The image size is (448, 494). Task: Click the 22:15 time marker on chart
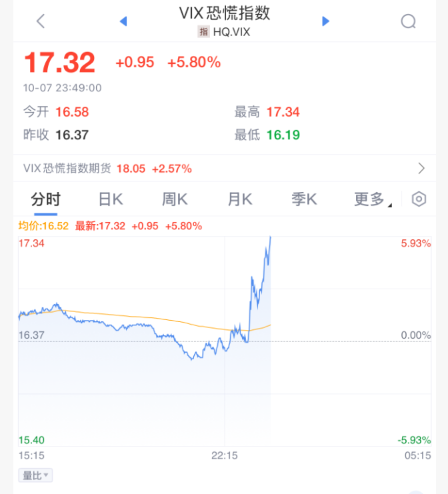(225, 455)
